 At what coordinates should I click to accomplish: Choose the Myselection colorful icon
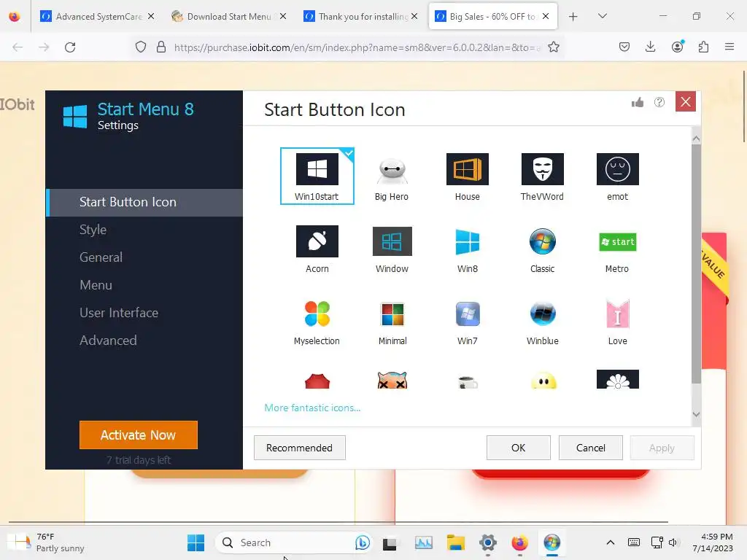[317, 322]
